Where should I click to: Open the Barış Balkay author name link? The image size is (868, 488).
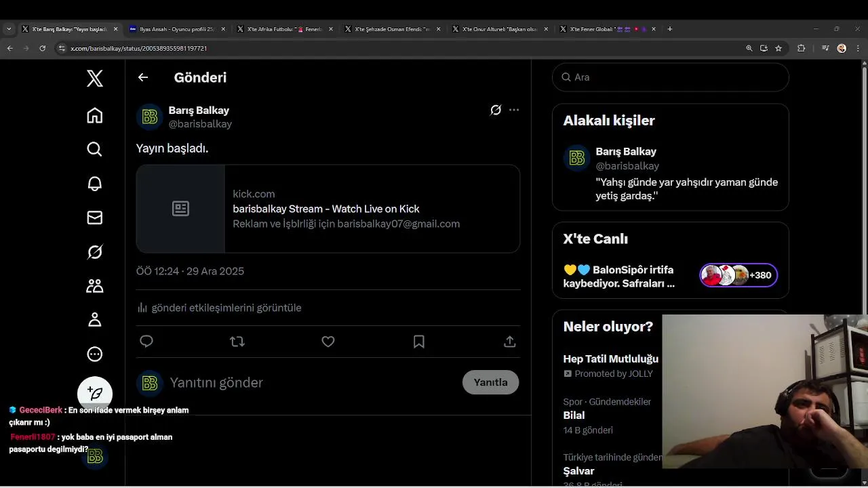199,110
